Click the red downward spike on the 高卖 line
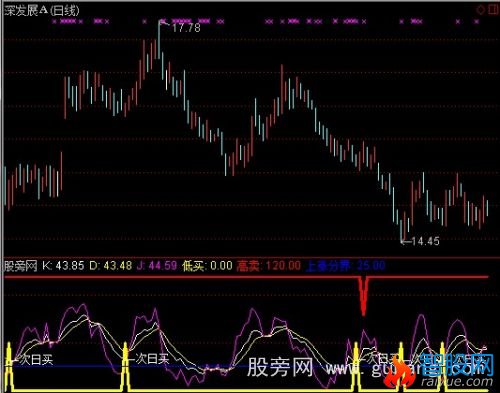Screen dimensions: 500x393 tap(363, 296)
